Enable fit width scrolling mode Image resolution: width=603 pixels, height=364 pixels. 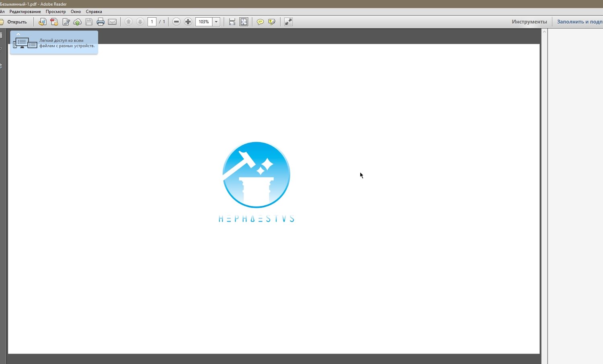232,22
